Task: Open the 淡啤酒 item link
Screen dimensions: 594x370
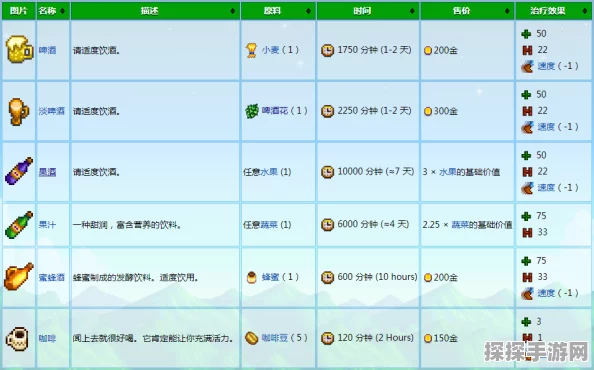Action: click(x=52, y=111)
